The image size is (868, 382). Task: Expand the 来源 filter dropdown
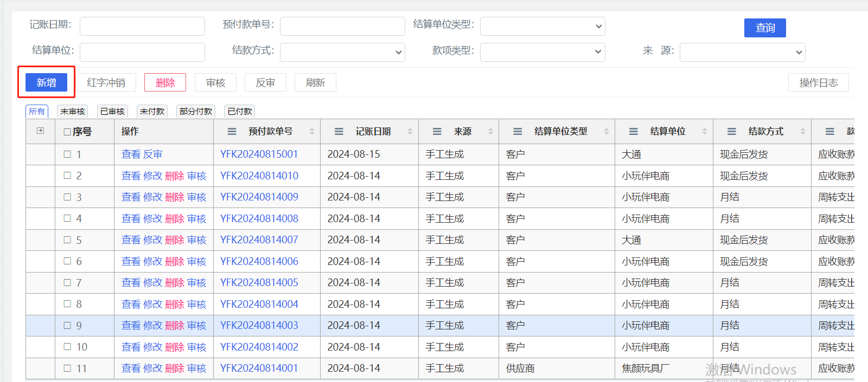coord(743,52)
